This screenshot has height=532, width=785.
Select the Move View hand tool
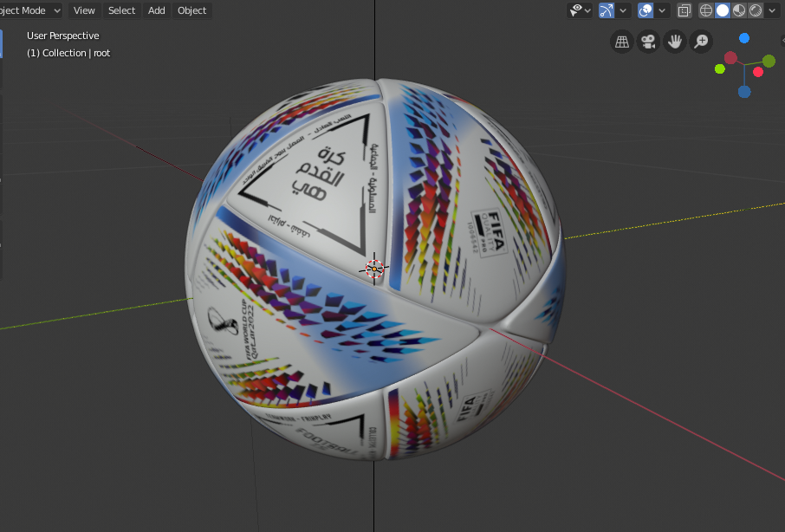[x=674, y=41]
